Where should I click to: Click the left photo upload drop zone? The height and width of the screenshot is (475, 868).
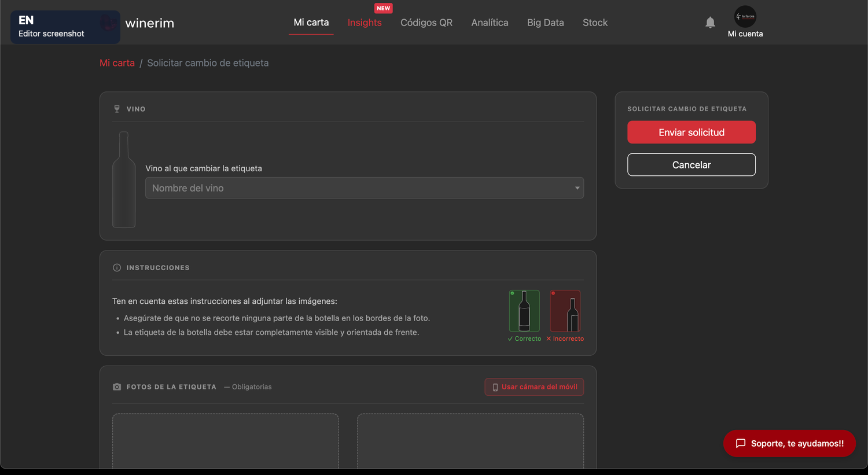point(225,441)
